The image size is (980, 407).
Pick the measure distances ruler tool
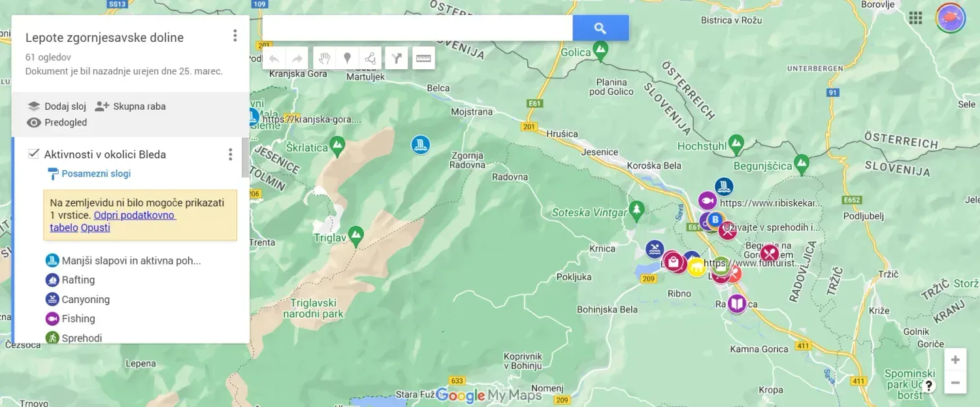(x=424, y=59)
